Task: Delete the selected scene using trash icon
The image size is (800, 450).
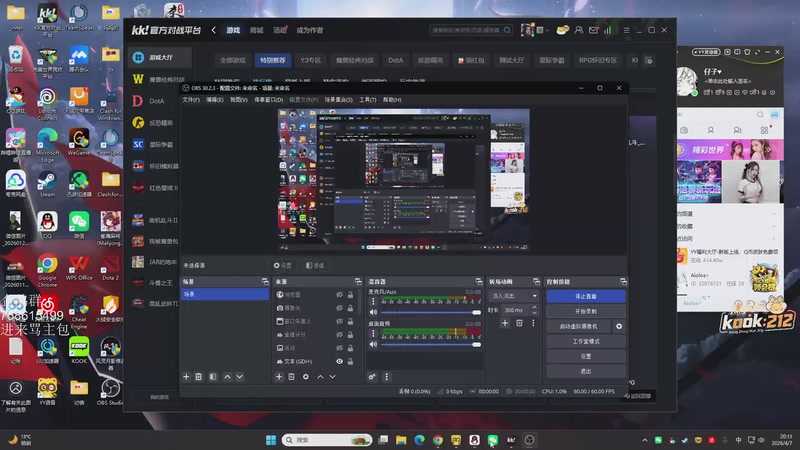Action: point(199,377)
